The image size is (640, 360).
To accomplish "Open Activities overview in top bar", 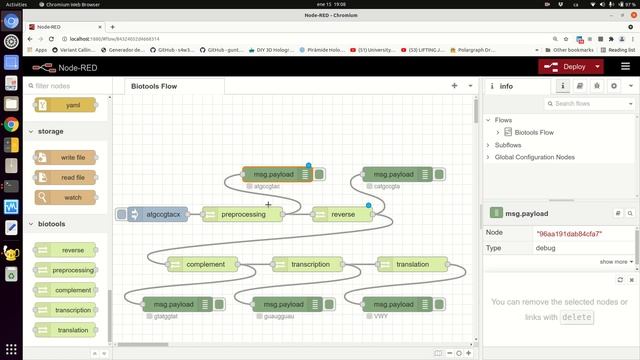I will [x=16, y=4].
